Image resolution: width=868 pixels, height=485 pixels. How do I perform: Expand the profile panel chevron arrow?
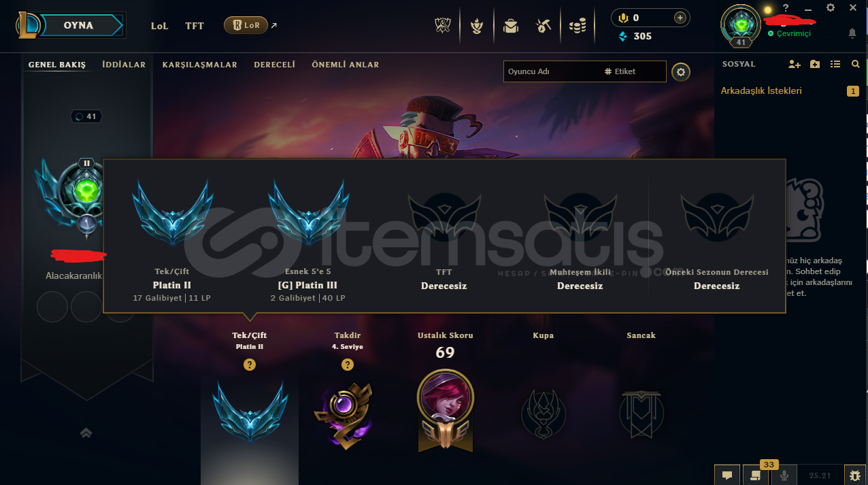(86, 433)
